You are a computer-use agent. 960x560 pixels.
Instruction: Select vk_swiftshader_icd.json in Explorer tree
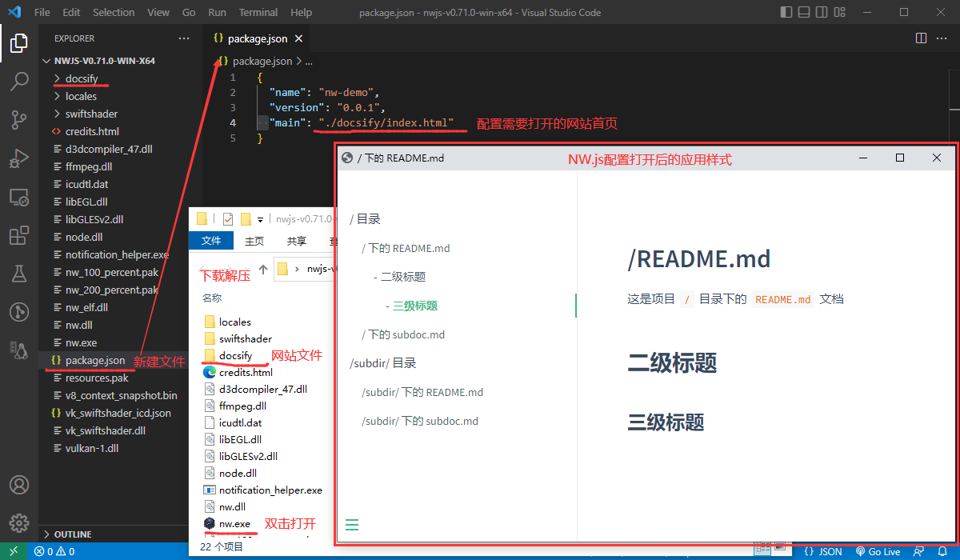click(118, 413)
